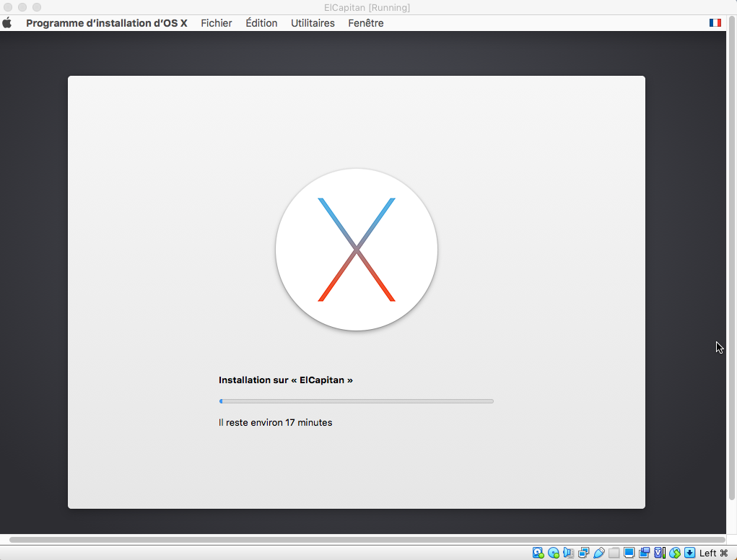The image size is (737, 560).
Task: Click the optical disc status icon
Action: tap(553, 553)
